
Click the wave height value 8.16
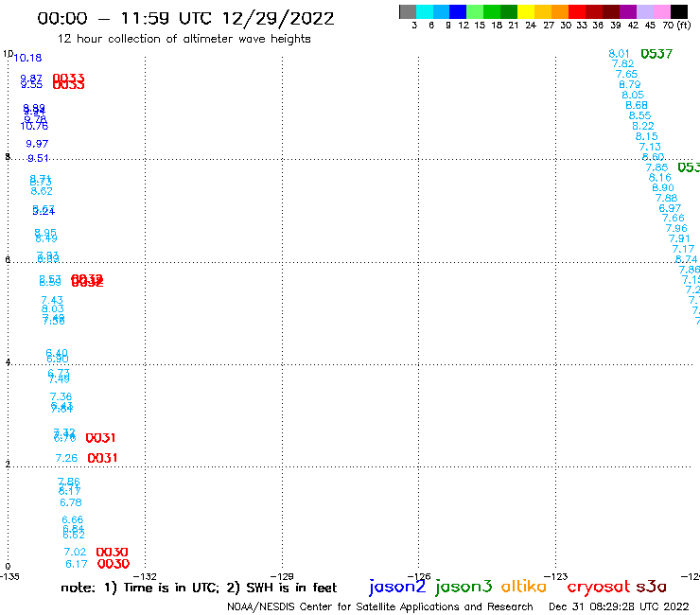660,178
